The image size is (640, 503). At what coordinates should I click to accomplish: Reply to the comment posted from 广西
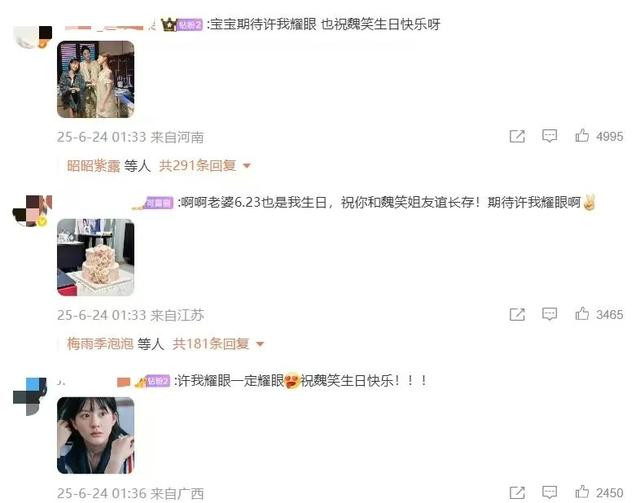tap(549, 492)
